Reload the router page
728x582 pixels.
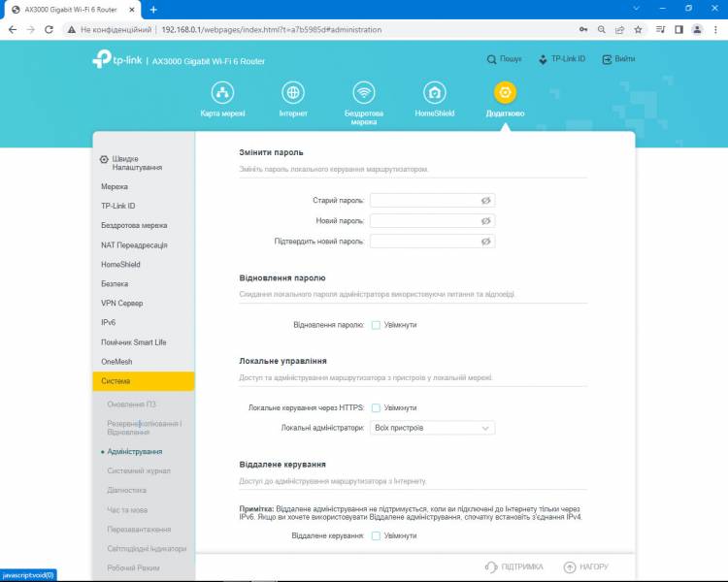click(49, 29)
